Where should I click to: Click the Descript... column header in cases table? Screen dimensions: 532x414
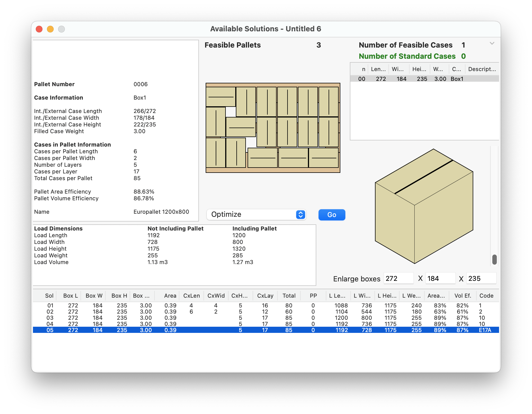[x=482, y=69]
